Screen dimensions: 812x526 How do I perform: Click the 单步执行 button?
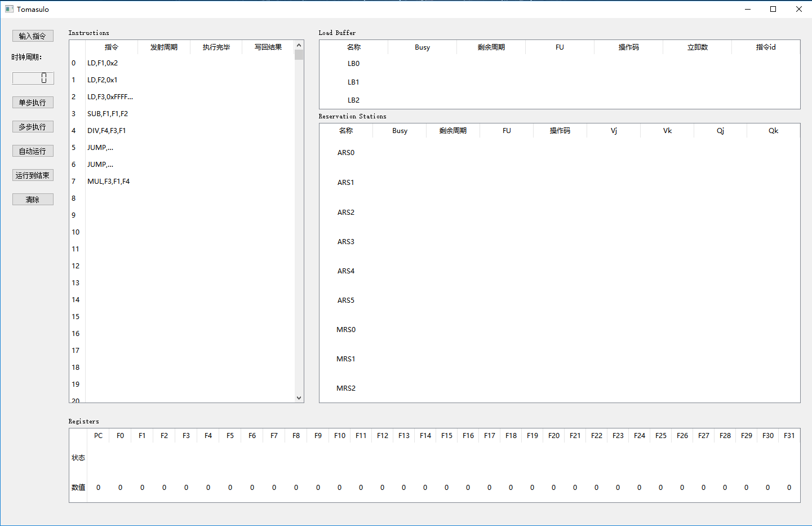coord(33,103)
